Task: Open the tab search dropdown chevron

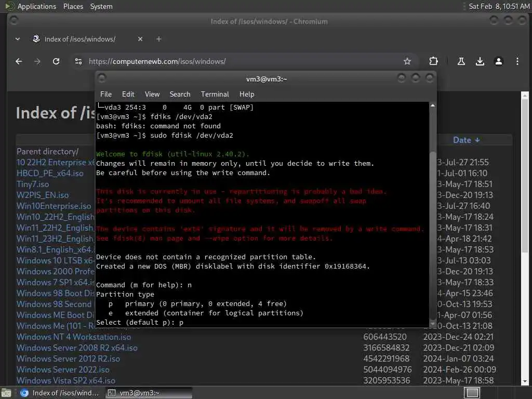Action: [18, 39]
